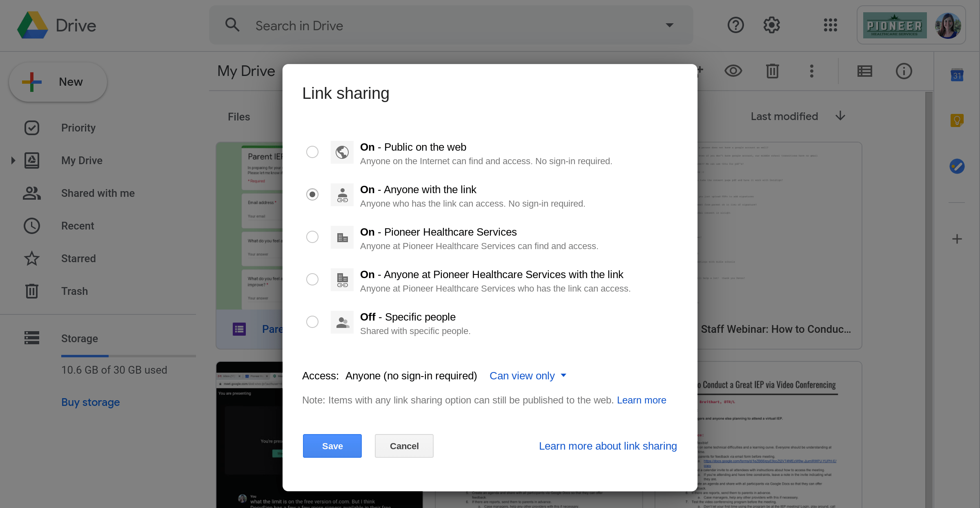Click the trash remove toolbar icon
The image size is (980, 508).
click(772, 71)
